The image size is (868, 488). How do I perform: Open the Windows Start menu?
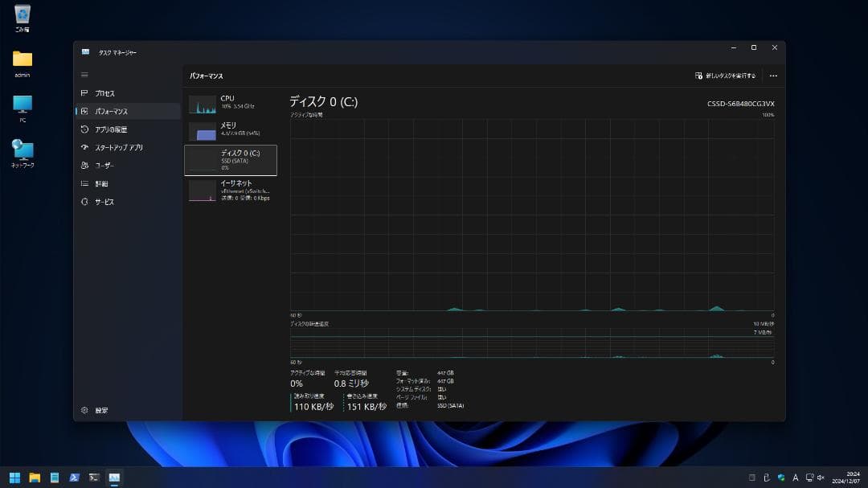[14, 478]
